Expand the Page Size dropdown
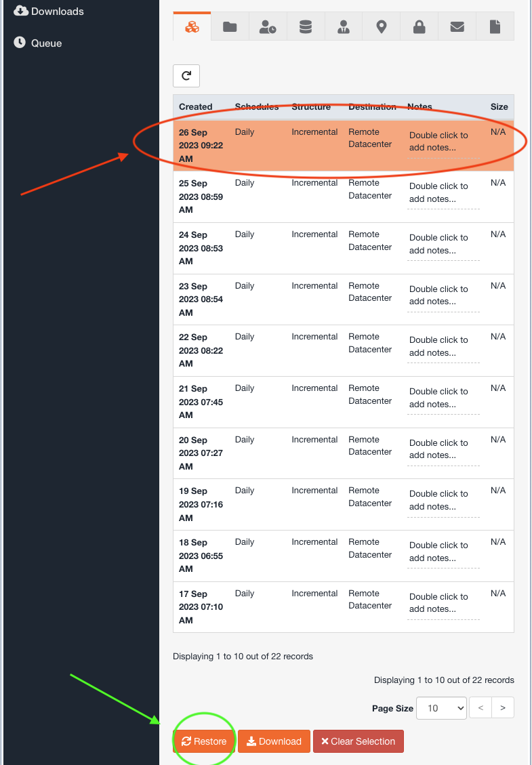Screen dimensions: 532x765 coord(441,708)
